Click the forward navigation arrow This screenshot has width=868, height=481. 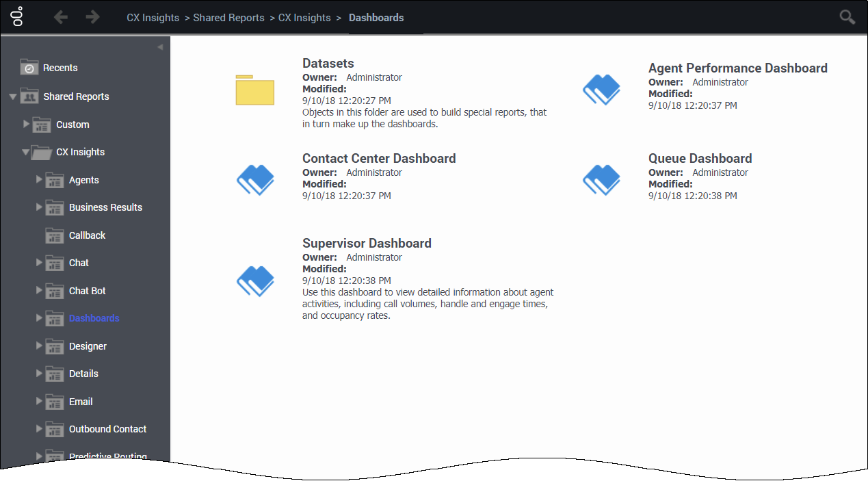[92, 17]
